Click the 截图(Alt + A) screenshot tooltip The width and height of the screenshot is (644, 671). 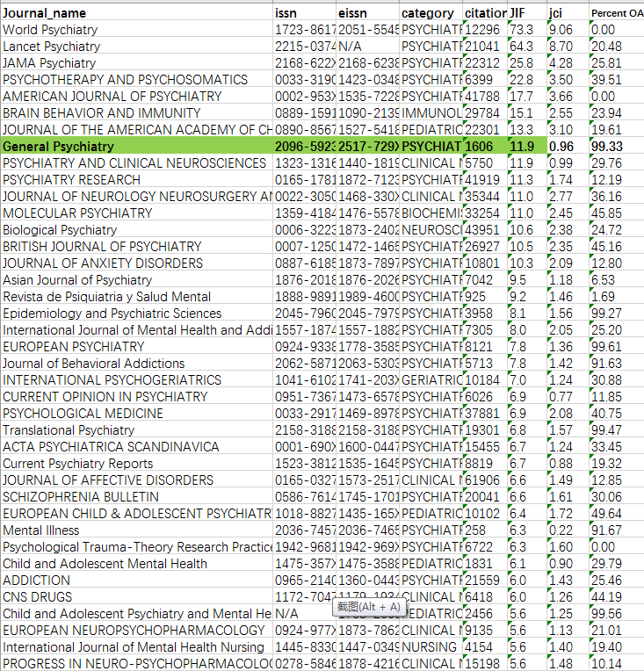pos(367,606)
